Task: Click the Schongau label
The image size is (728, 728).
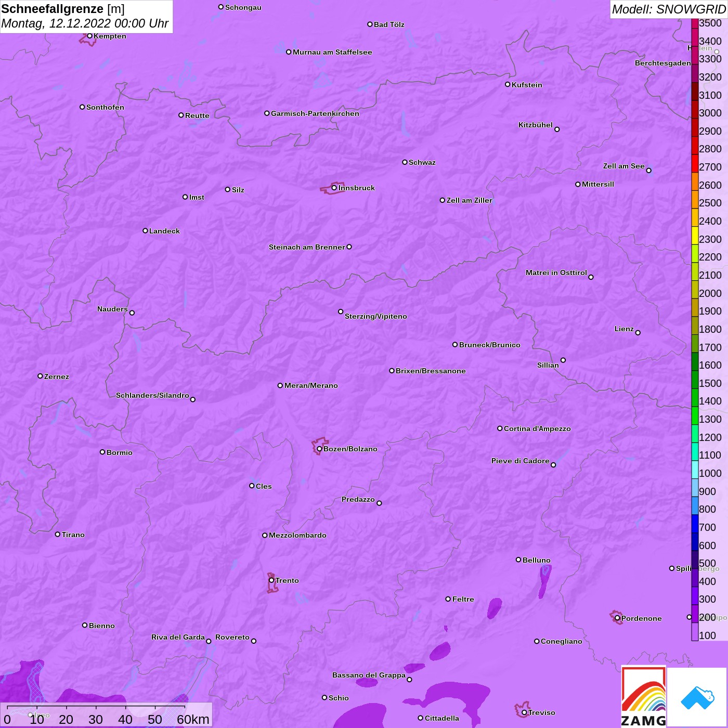Action: pyautogui.click(x=243, y=7)
